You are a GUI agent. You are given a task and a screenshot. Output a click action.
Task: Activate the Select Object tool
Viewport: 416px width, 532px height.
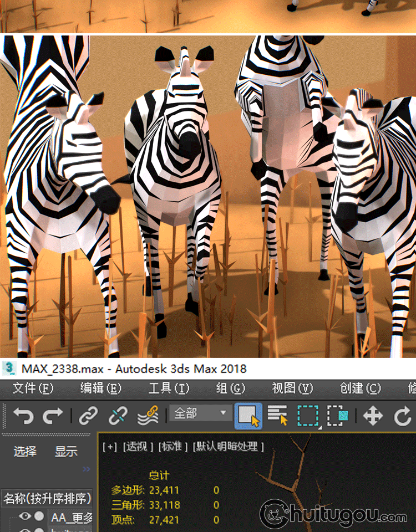pos(248,416)
